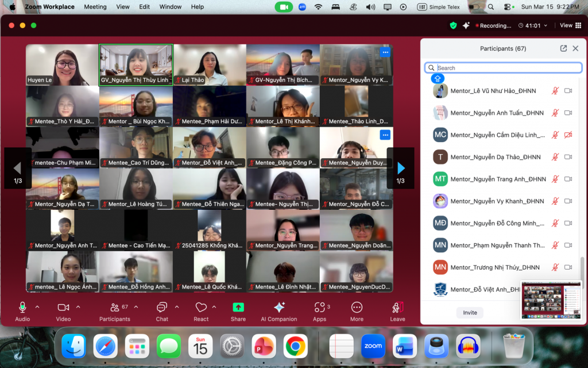Open the More options ellipsis icon
The width and height of the screenshot is (588, 368).
[357, 308]
